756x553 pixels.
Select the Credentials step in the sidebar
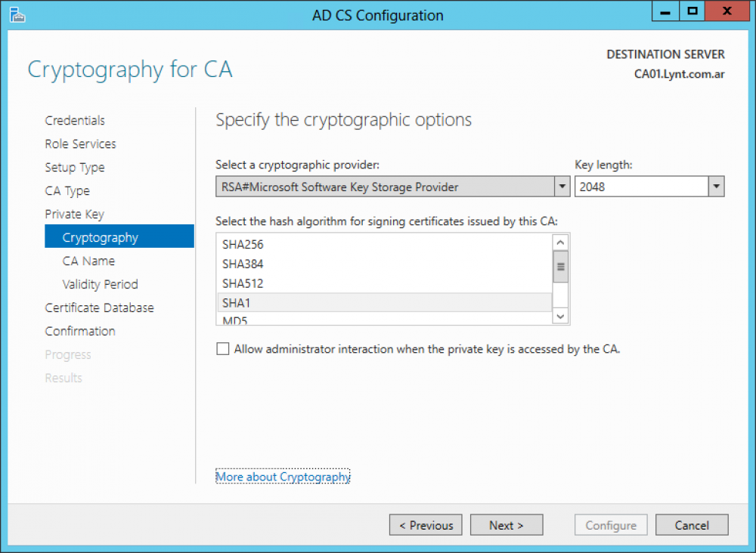(75, 120)
